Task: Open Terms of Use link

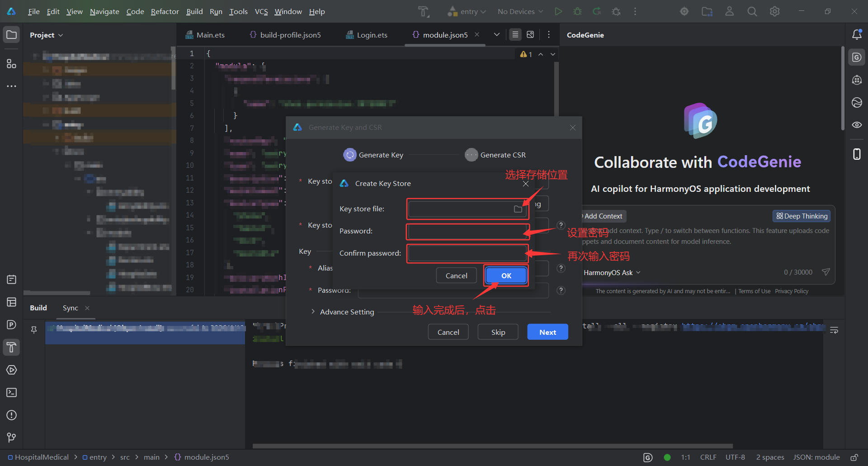Action: (755, 291)
